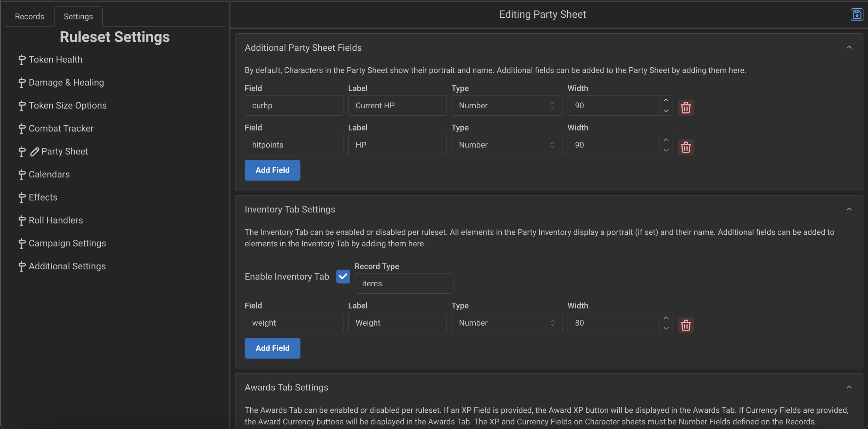Collapse the Inventory Tab Settings section
The image size is (868, 429).
pyautogui.click(x=849, y=209)
